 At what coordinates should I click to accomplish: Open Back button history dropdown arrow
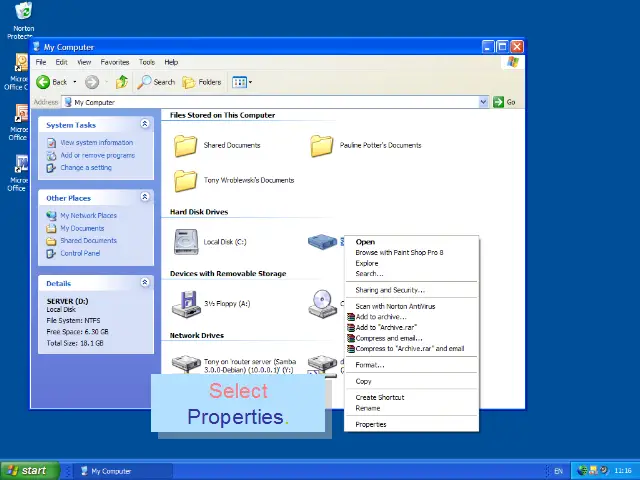point(75,82)
